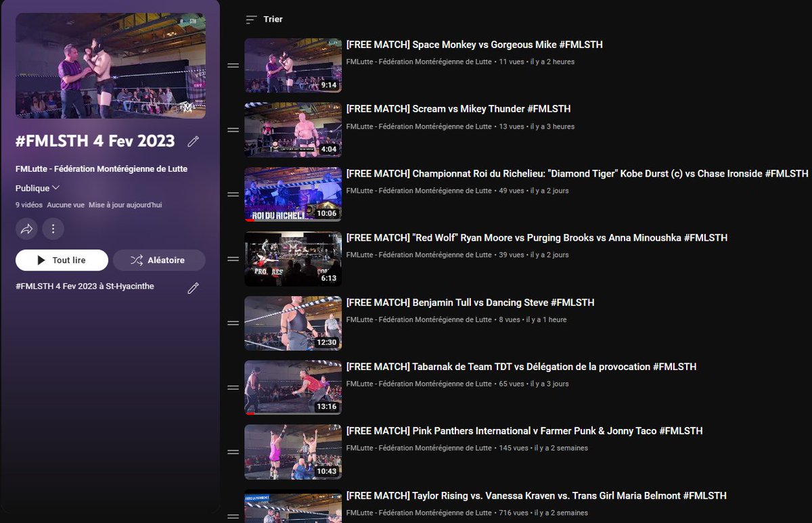The width and height of the screenshot is (812, 523).
Task: Open FMLutte channel link under playlist title
Action: 101,168
